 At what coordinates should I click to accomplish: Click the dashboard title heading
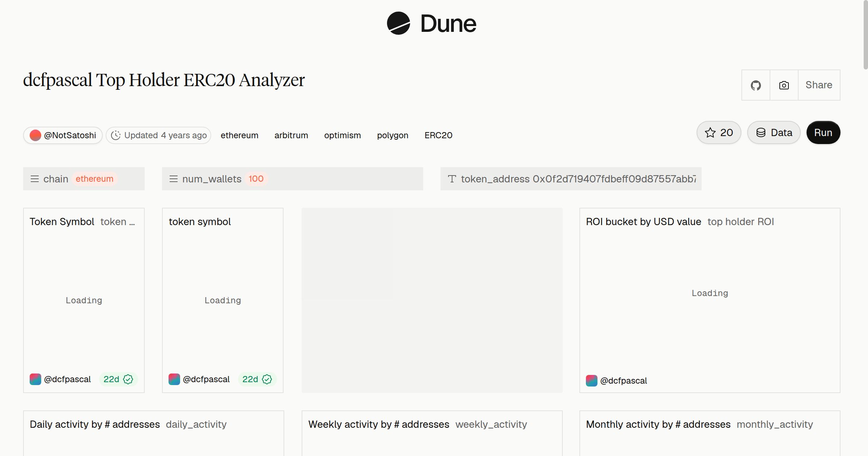[164, 80]
